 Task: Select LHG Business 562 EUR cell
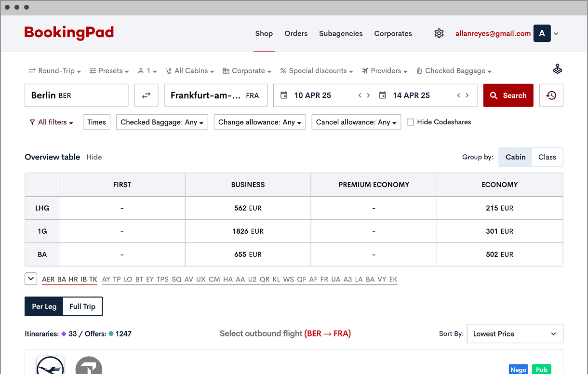click(248, 208)
